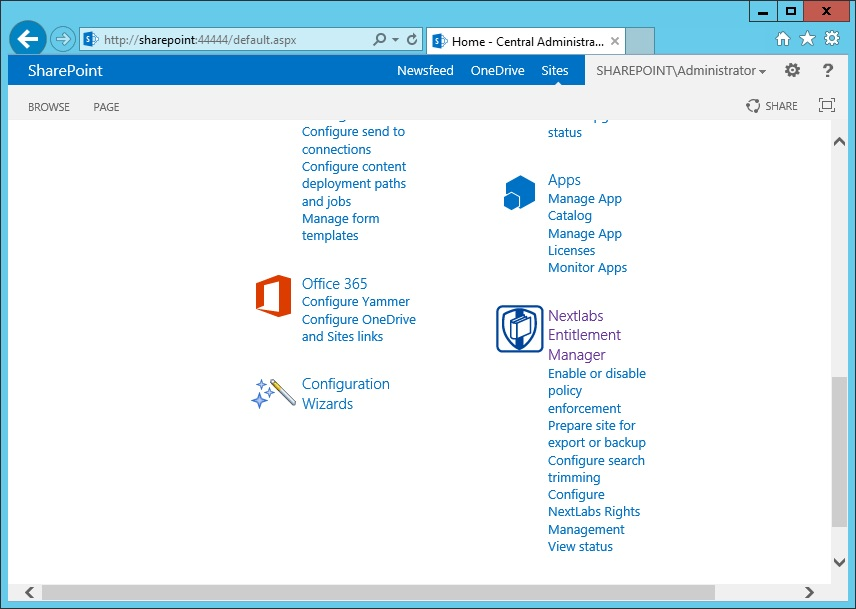Click the SHARE button
Screen dimensions: 856x609
[x=772, y=106]
